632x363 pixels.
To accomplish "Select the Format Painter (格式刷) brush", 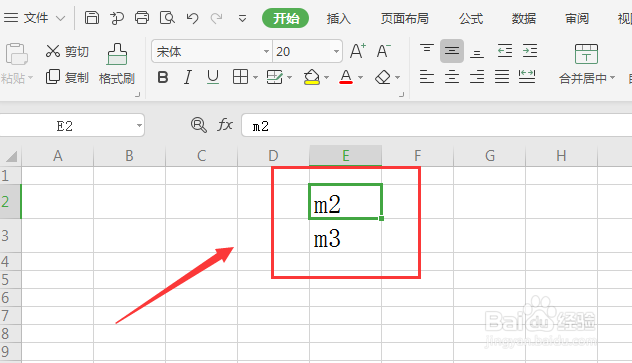I will tap(117, 64).
